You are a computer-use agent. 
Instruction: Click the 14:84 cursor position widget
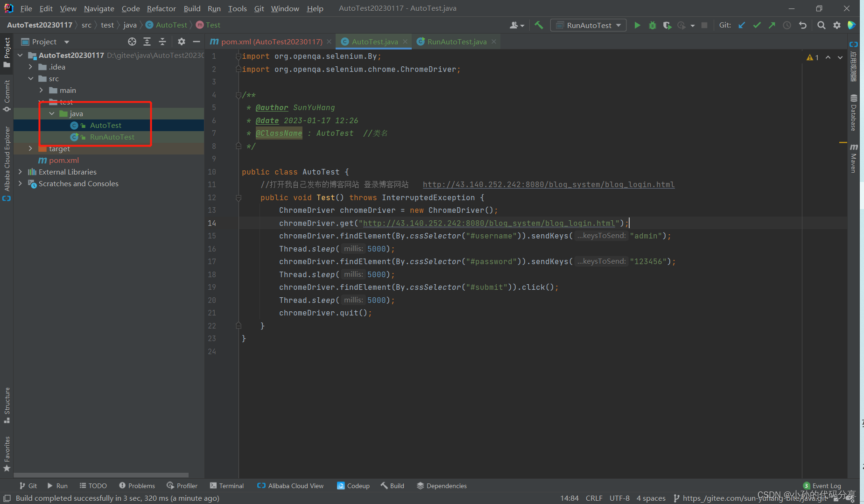569,498
